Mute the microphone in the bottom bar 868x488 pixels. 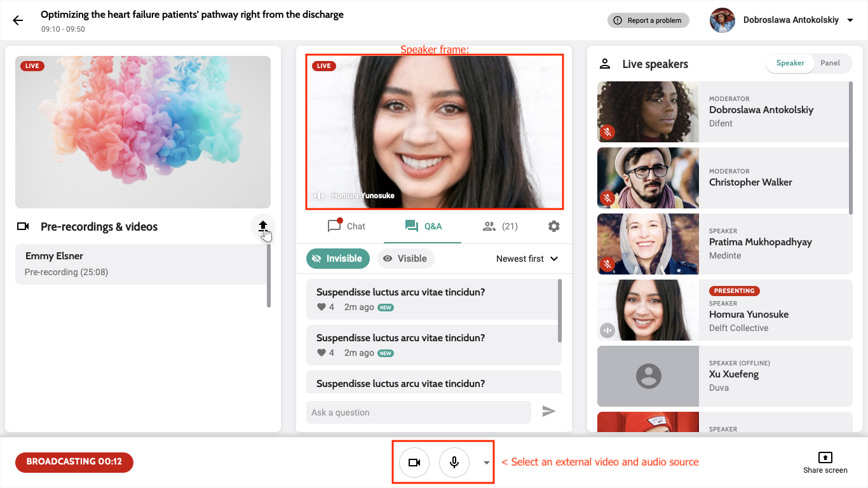coord(454,463)
